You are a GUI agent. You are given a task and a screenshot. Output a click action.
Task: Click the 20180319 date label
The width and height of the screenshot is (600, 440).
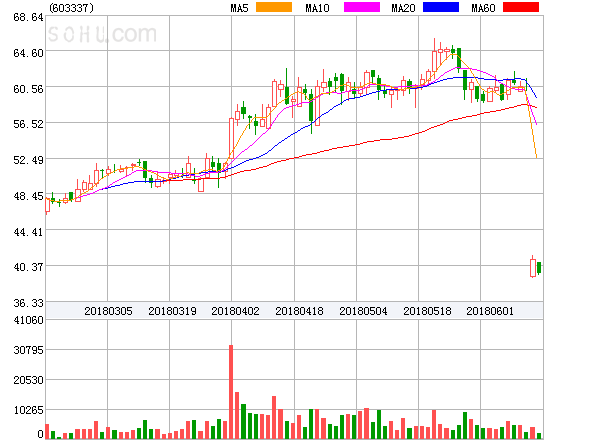click(172, 311)
